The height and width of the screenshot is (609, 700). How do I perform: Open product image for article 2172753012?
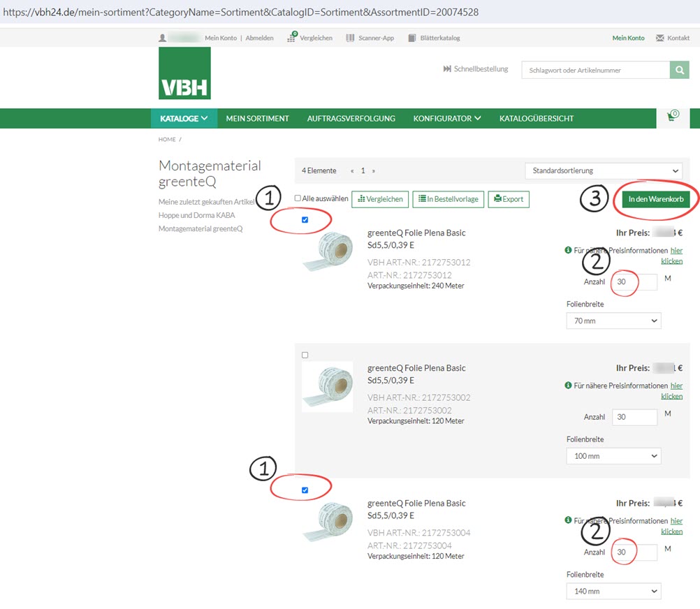[x=328, y=251]
